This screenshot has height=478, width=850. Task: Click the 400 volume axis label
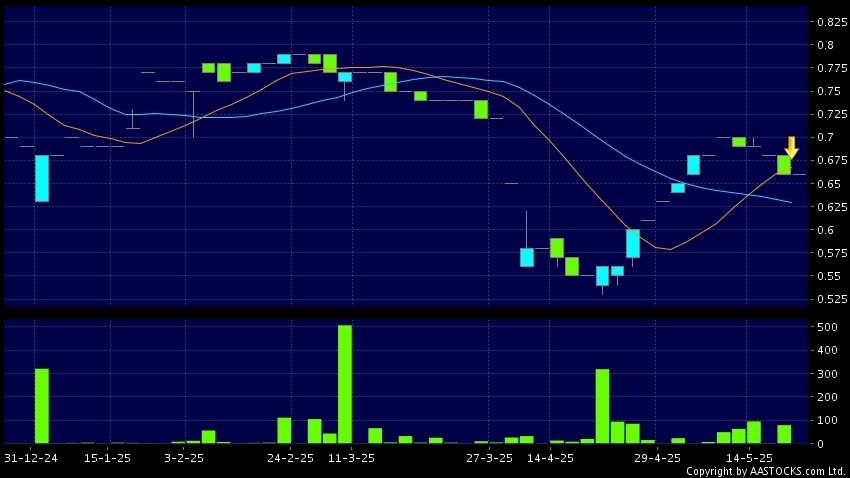coord(827,351)
